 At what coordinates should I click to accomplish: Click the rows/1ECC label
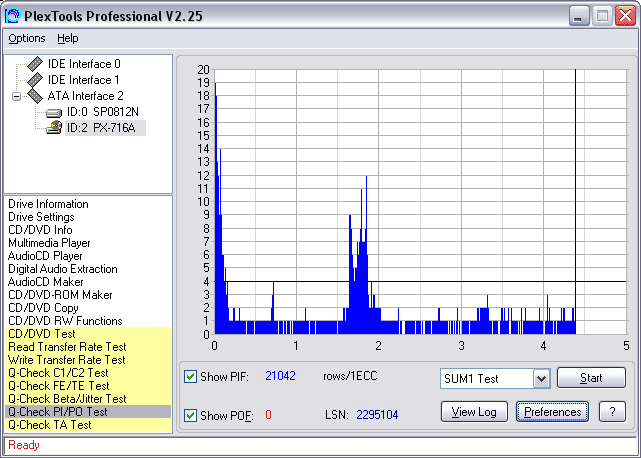click(350, 376)
